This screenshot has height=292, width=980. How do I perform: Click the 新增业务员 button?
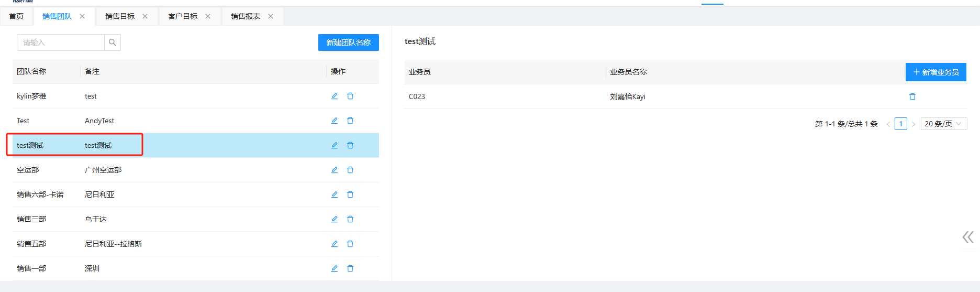(936, 72)
